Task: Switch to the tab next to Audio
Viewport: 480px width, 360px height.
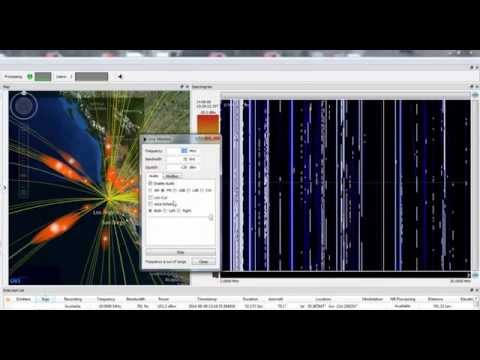Action: [x=172, y=176]
